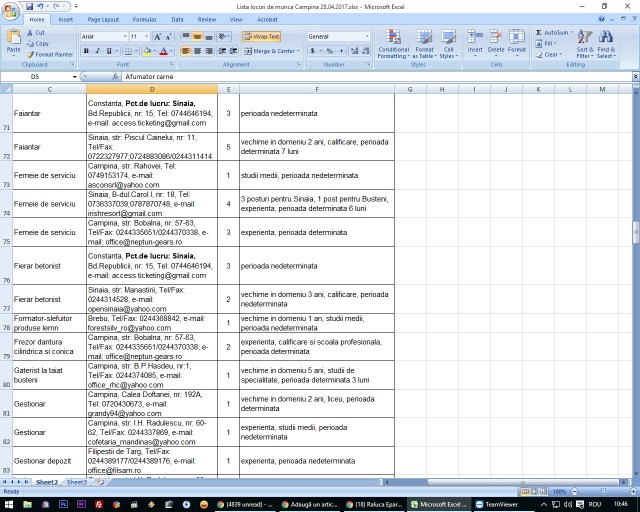The image size is (640, 512).
Task: Toggle Middle Align
Action: coord(197,36)
